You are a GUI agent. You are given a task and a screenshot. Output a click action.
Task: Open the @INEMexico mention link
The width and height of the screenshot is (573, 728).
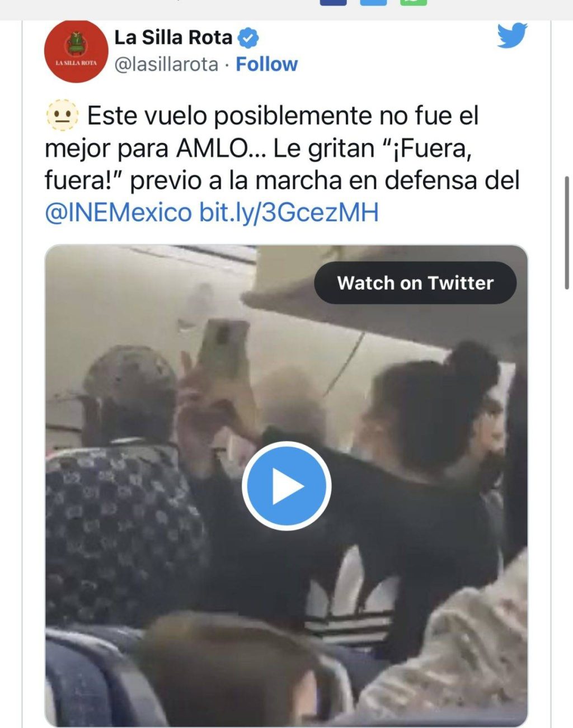coord(118,212)
